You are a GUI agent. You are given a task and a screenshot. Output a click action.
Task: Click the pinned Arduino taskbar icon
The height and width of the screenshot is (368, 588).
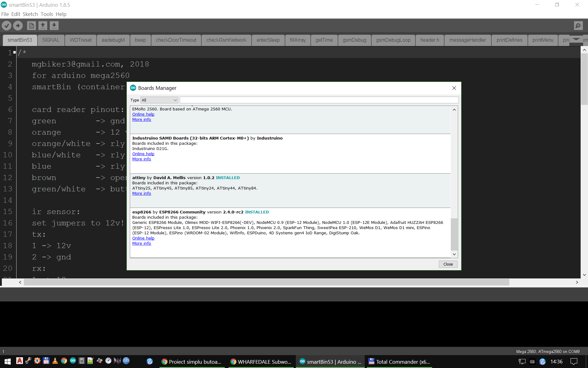[73, 361]
